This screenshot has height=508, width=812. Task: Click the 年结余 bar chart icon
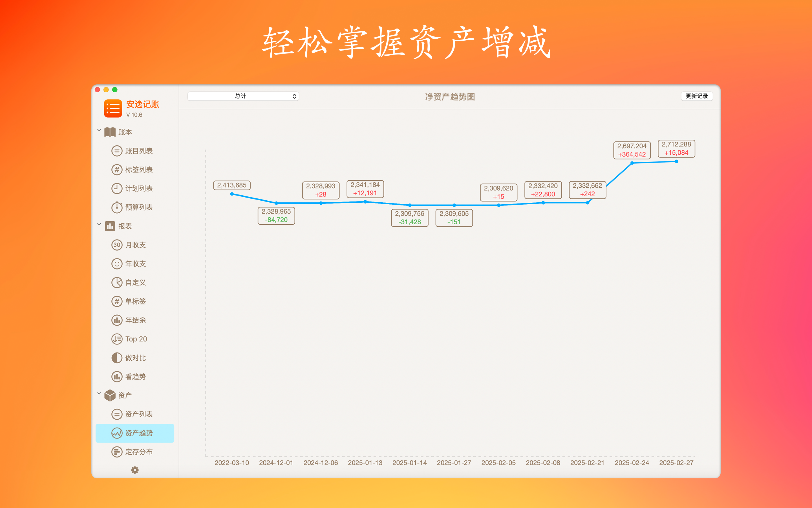pos(116,320)
